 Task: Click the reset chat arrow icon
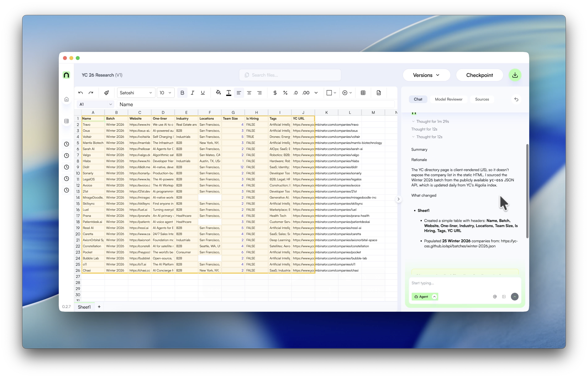point(516,99)
